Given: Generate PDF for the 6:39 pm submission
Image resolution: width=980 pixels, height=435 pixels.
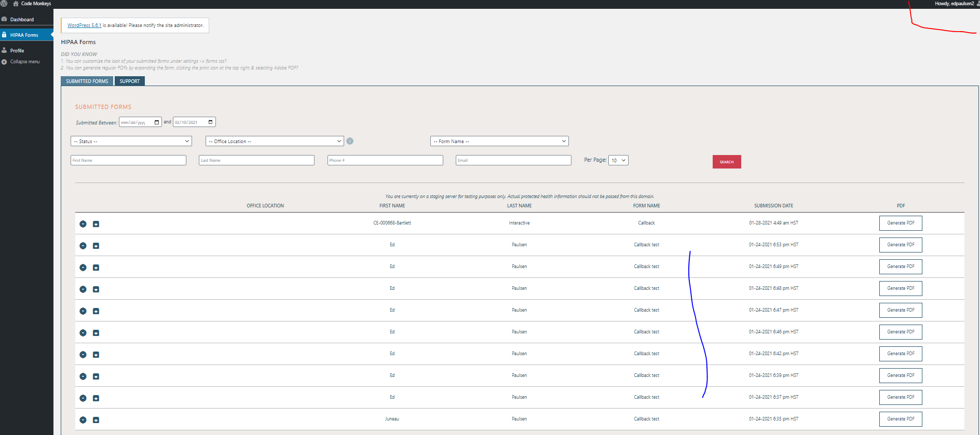Looking at the screenshot, I should [901, 375].
